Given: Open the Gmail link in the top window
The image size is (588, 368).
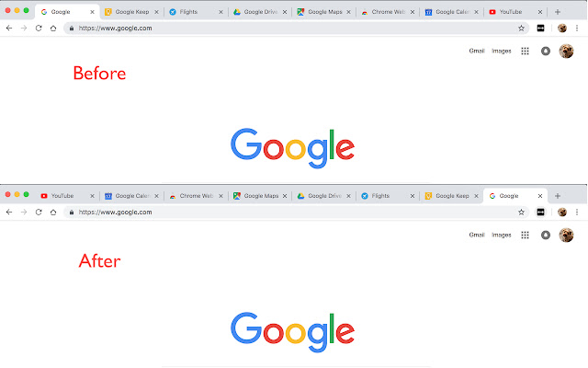Looking at the screenshot, I should [x=477, y=52].
